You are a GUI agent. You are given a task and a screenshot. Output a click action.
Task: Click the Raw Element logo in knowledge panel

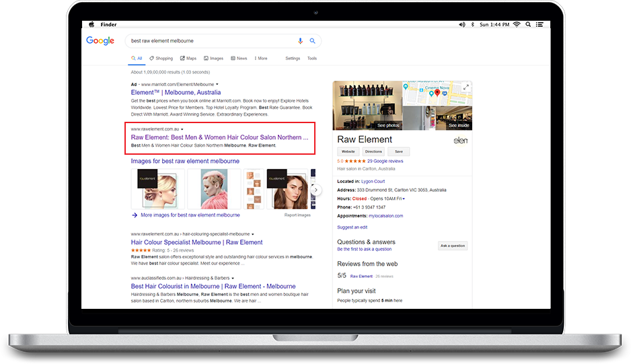point(460,140)
